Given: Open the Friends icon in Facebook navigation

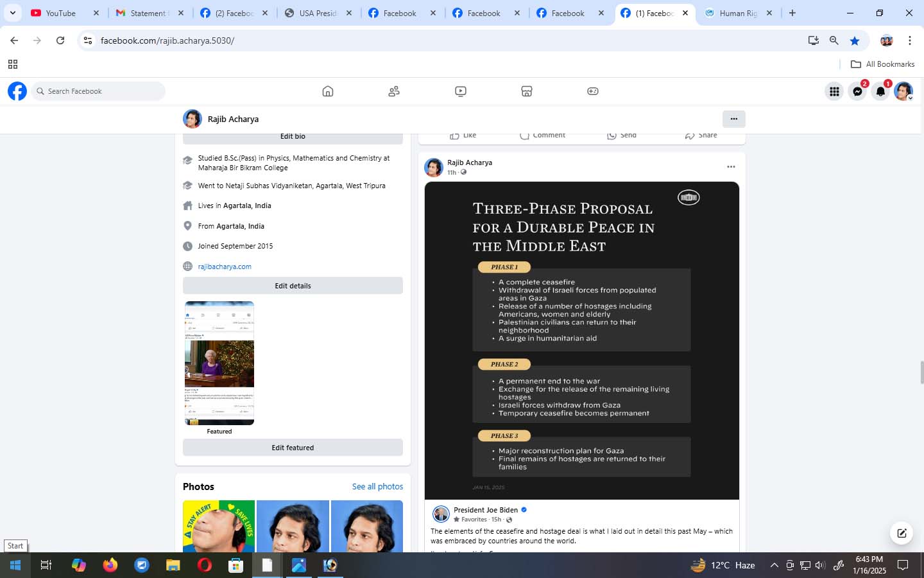Looking at the screenshot, I should click(x=394, y=91).
